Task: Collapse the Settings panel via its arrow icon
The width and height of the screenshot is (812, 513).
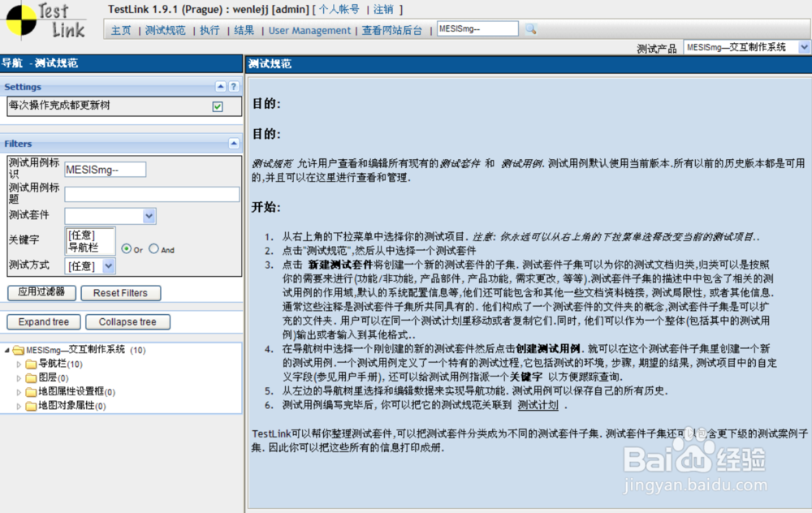Action: point(220,86)
